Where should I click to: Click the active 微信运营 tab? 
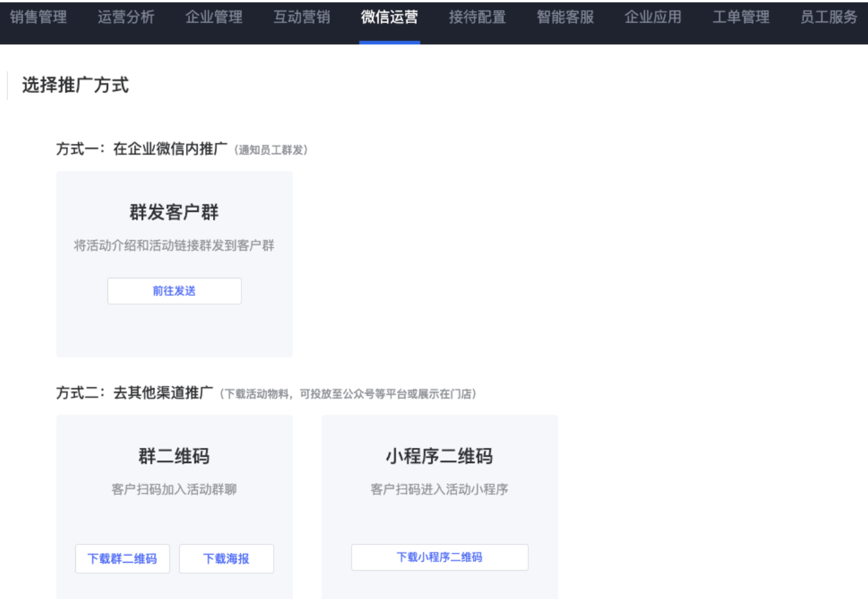[390, 18]
